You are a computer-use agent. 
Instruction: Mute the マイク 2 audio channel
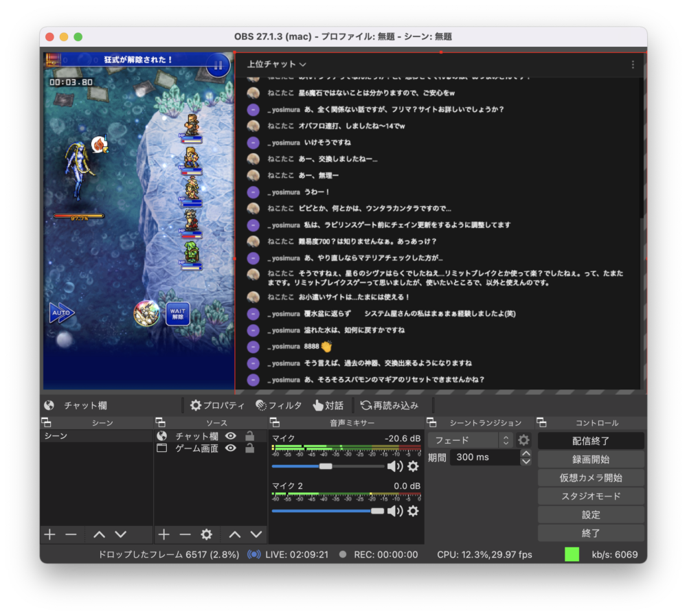[395, 511]
